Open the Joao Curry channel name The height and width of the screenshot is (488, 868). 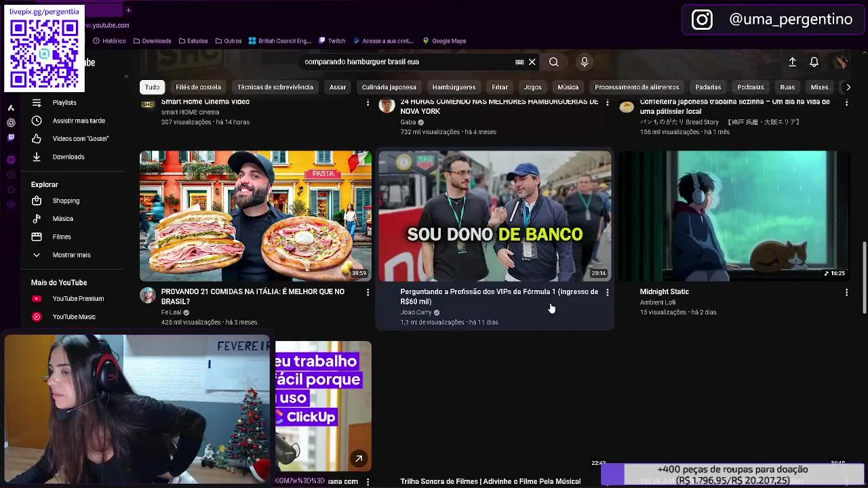[416, 312]
